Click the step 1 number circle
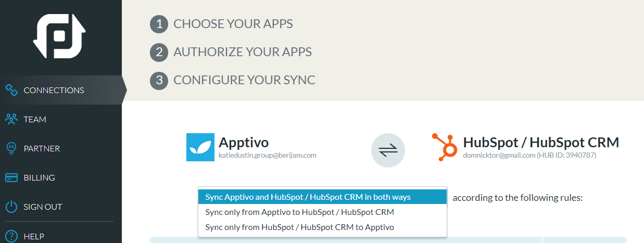Screen dimensions: 644x243 (159, 24)
